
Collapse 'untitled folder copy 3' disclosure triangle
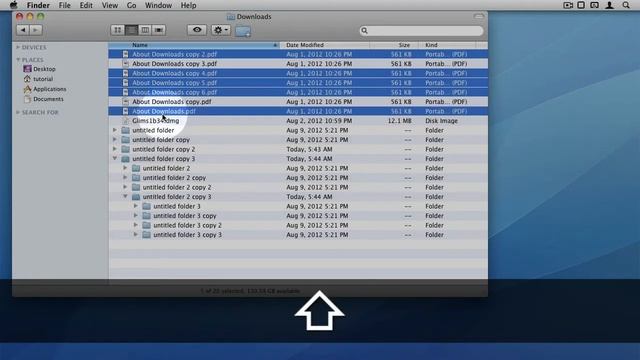tap(115, 158)
